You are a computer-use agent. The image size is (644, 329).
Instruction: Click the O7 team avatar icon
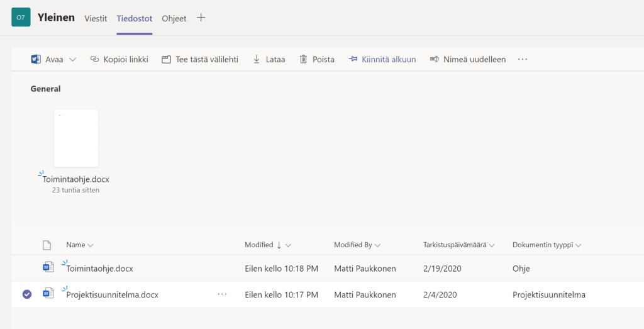(21, 18)
